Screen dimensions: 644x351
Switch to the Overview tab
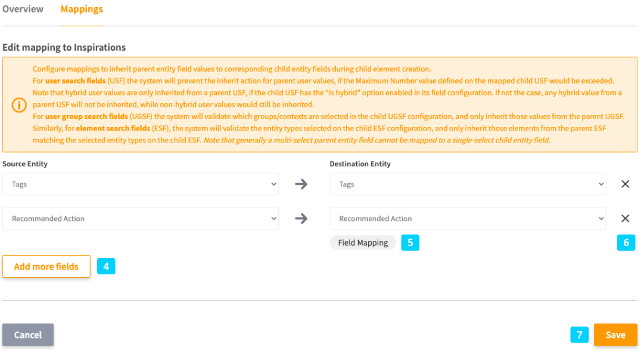pyautogui.click(x=23, y=9)
